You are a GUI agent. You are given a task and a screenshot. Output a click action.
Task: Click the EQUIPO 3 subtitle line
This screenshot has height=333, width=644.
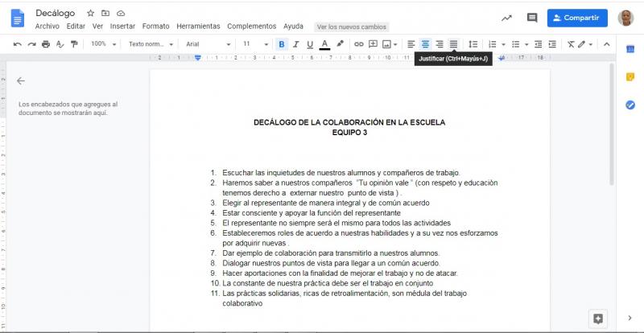[349, 133]
